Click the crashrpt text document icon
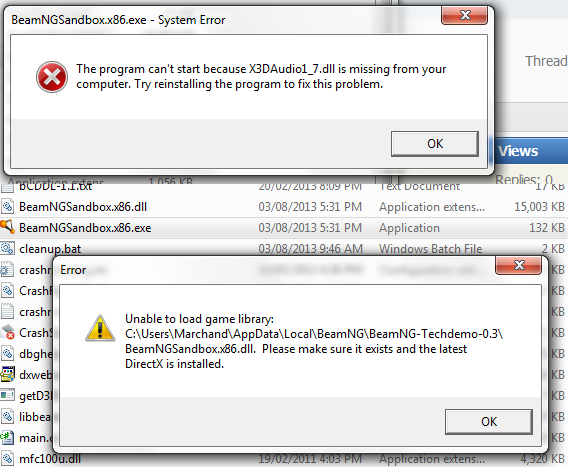 pyautogui.click(x=7, y=312)
